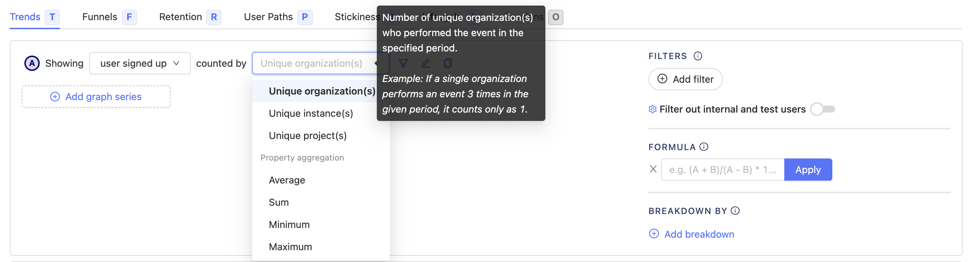Viewport: 980px width, 262px height.
Task: Expand the Unique organization(s) counted by dropdown
Action: (x=320, y=63)
